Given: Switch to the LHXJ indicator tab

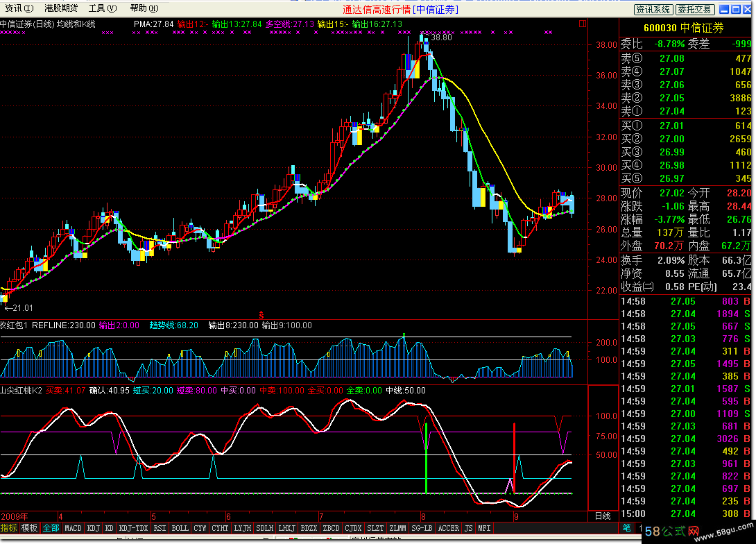Looking at the screenshot, I should 287,528.
